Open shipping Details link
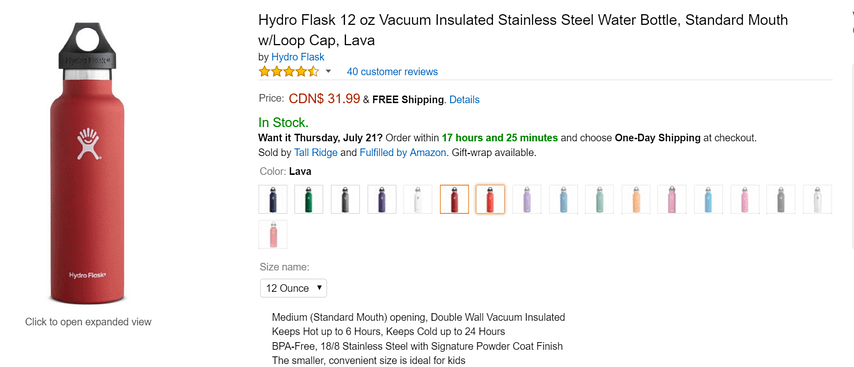Screen dimensions: 854x367 pyautogui.click(x=465, y=100)
